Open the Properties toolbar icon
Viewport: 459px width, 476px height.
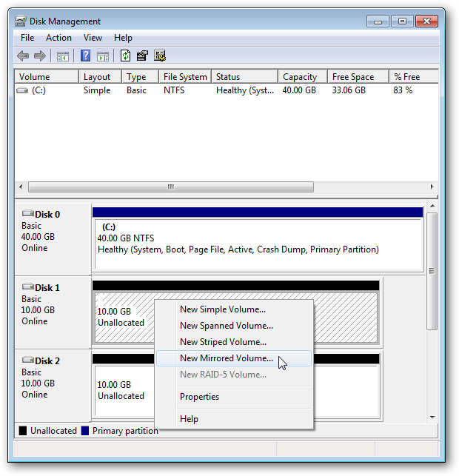[x=142, y=56]
